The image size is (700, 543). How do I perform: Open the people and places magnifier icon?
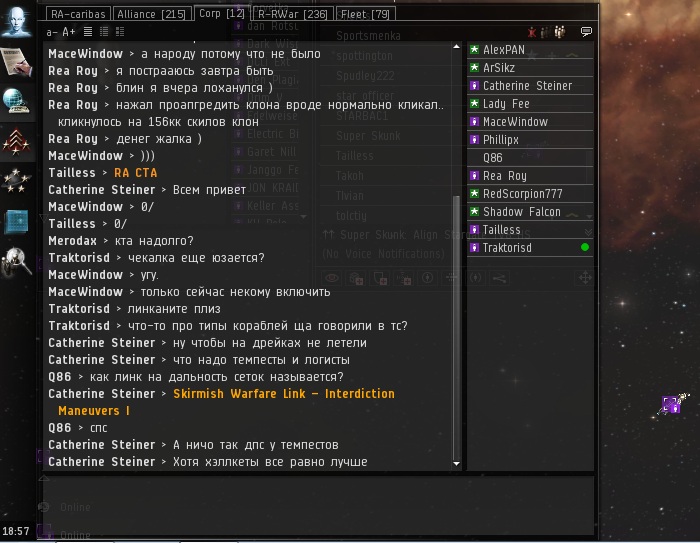17,263
